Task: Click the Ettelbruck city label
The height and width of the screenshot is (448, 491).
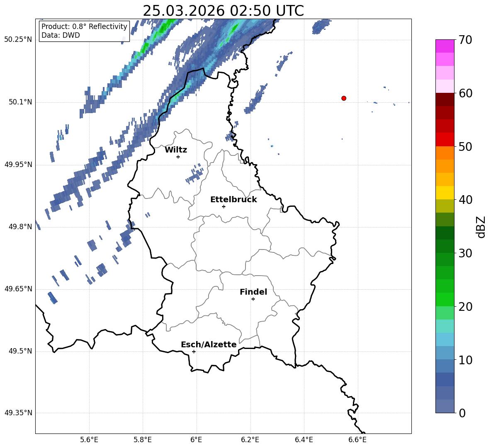Action: click(233, 200)
